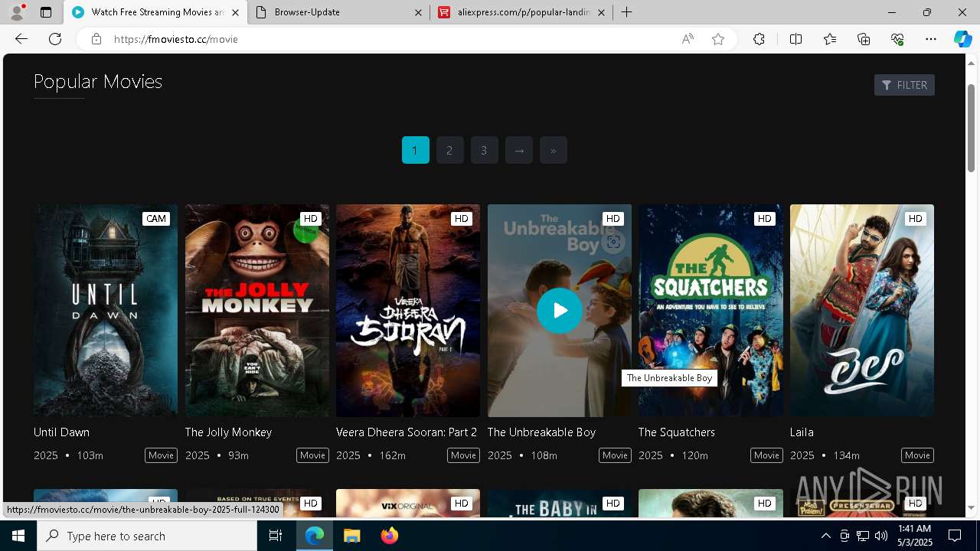Open the Extensions puzzle icon

[759, 39]
